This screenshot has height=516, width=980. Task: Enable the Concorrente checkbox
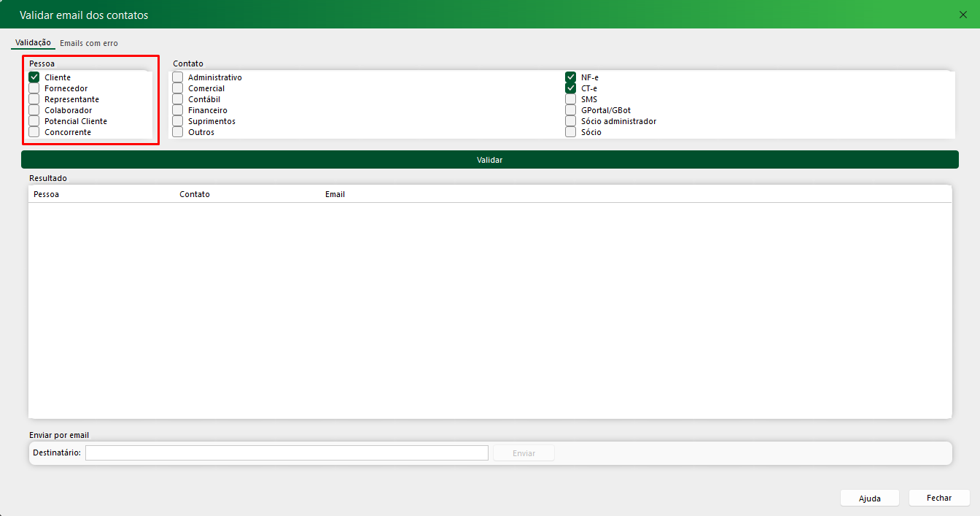point(34,132)
